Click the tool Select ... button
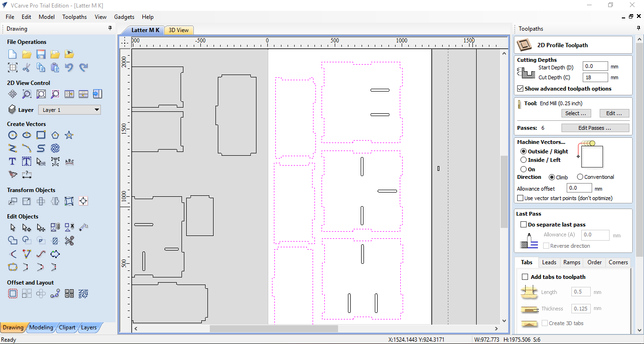Viewport: 644px width, 344px height. (576, 113)
